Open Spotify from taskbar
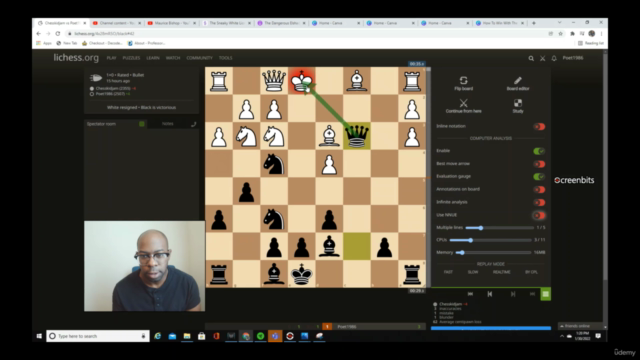Screen dimensions: 640x360 260,336
